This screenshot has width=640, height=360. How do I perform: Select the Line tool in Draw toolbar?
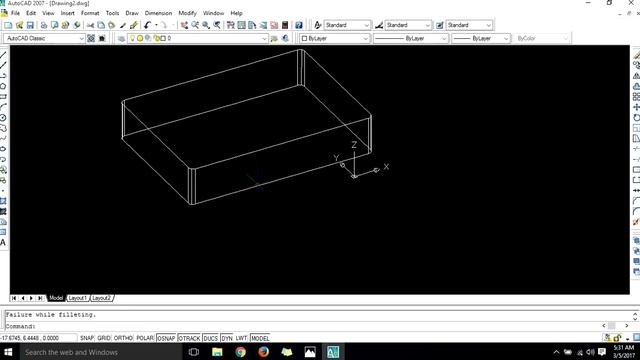pos(3,55)
